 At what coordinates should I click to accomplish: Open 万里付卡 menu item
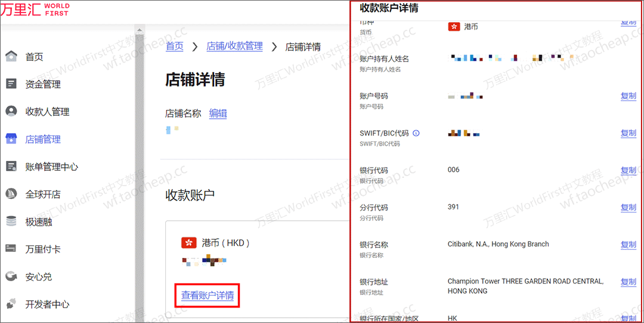pos(43,250)
